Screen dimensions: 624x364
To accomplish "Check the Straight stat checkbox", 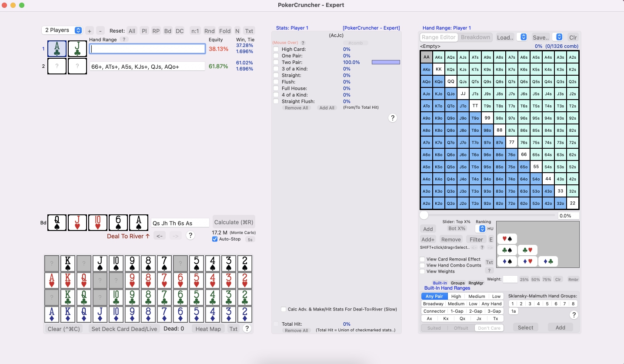I will pyautogui.click(x=276, y=75).
